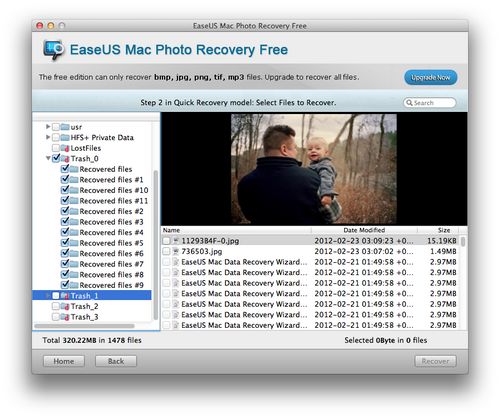Click the Trash_2 folder icon

pyautogui.click(x=65, y=306)
